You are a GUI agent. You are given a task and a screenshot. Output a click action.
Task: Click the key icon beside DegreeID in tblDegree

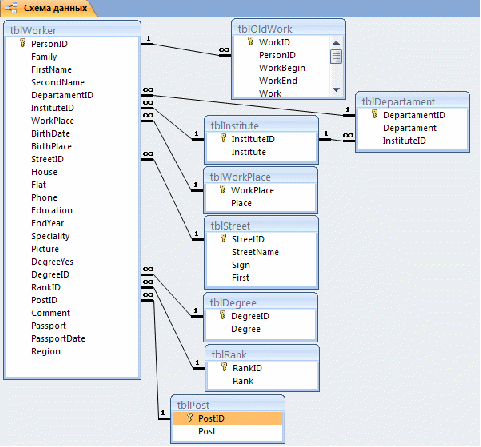[x=223, y=315]
